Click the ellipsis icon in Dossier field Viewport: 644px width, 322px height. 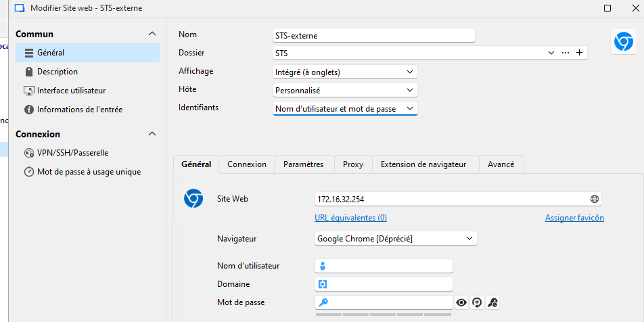coord(566,53)
